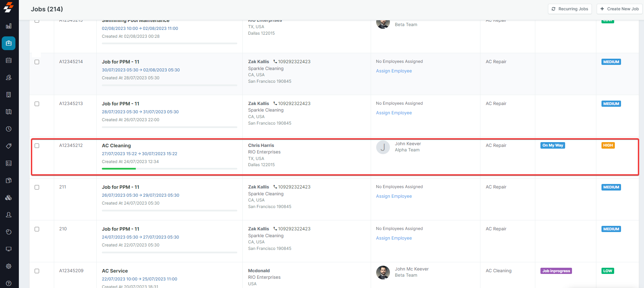Open the stacked cubes inventory icon
Screen dimensions: 644x288
click(9, 198)
